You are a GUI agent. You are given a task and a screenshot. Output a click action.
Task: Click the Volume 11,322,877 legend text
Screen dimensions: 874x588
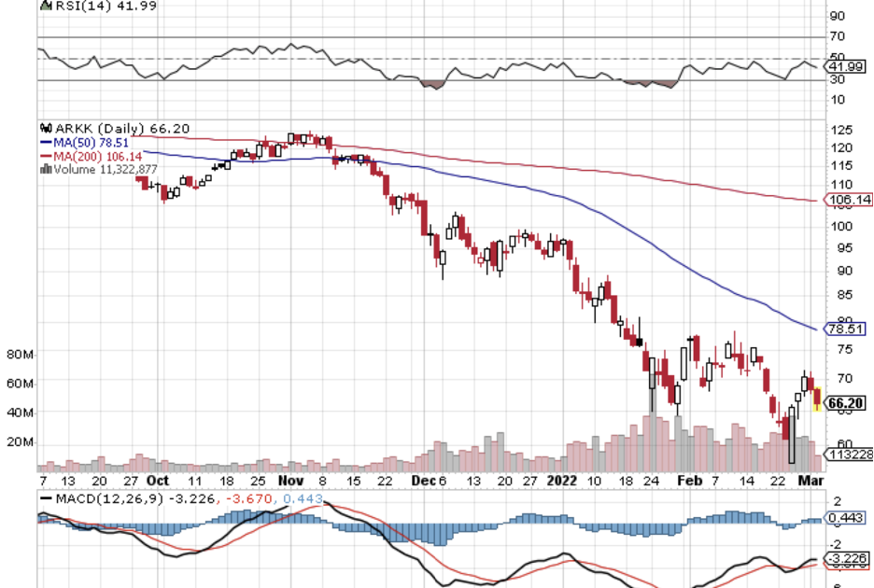pos(105,170)
